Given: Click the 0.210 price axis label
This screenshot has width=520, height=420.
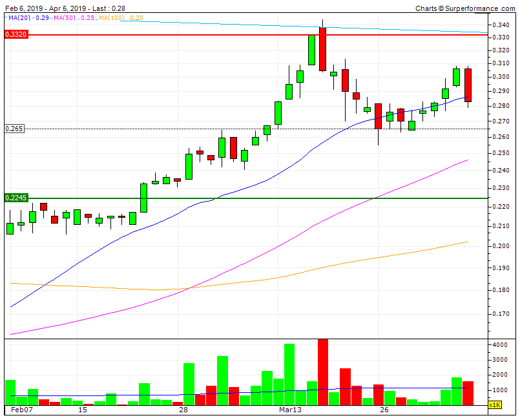Looking at the screenshot, I should point(501,226).
